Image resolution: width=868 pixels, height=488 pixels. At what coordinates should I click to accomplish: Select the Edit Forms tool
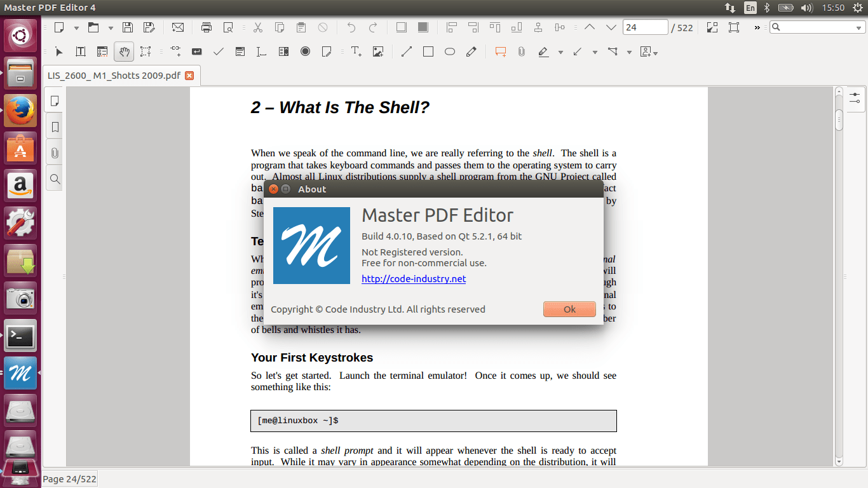click(102, 51)
